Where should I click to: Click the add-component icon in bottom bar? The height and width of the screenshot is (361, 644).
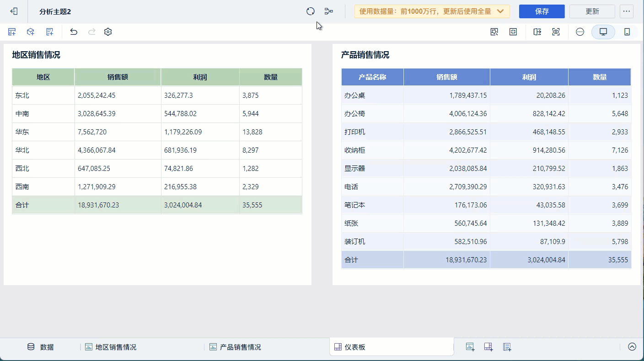point(470,347)
